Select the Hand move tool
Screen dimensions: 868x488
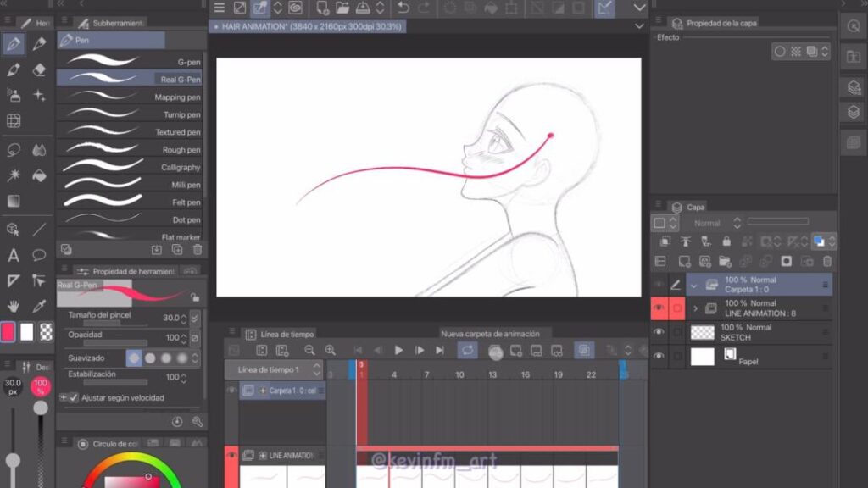[x=14, y=306]
